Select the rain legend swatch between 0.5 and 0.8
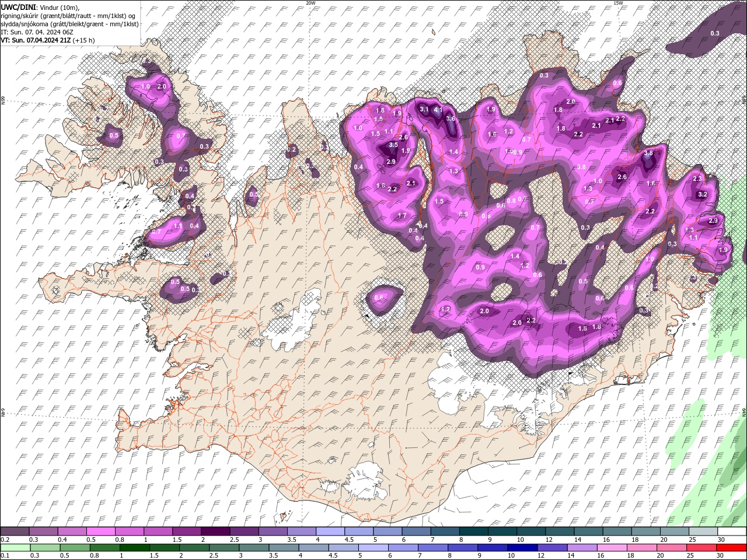This screenshot has height=560, width=747. tap(75, 547)
